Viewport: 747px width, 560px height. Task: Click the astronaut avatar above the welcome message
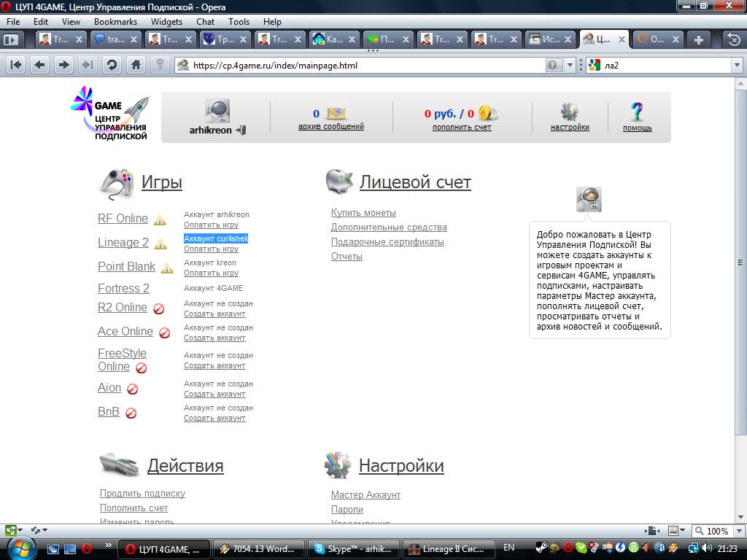click(589, 199)
